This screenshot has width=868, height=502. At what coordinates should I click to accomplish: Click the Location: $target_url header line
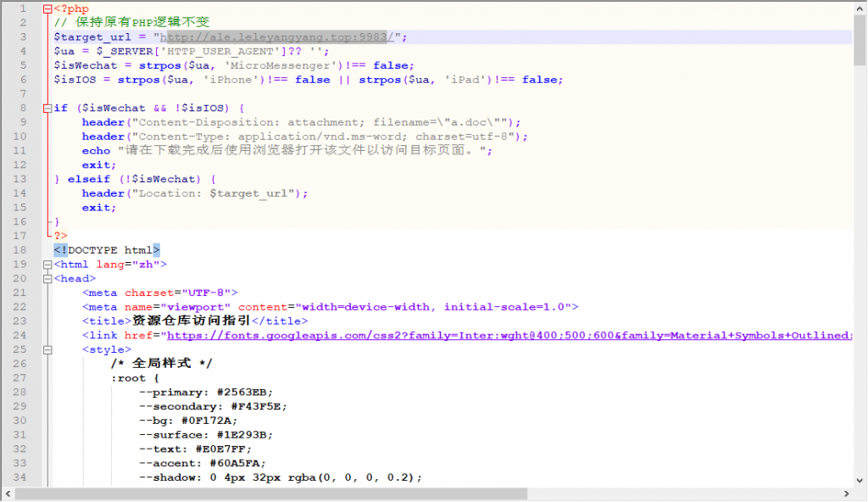195,193
